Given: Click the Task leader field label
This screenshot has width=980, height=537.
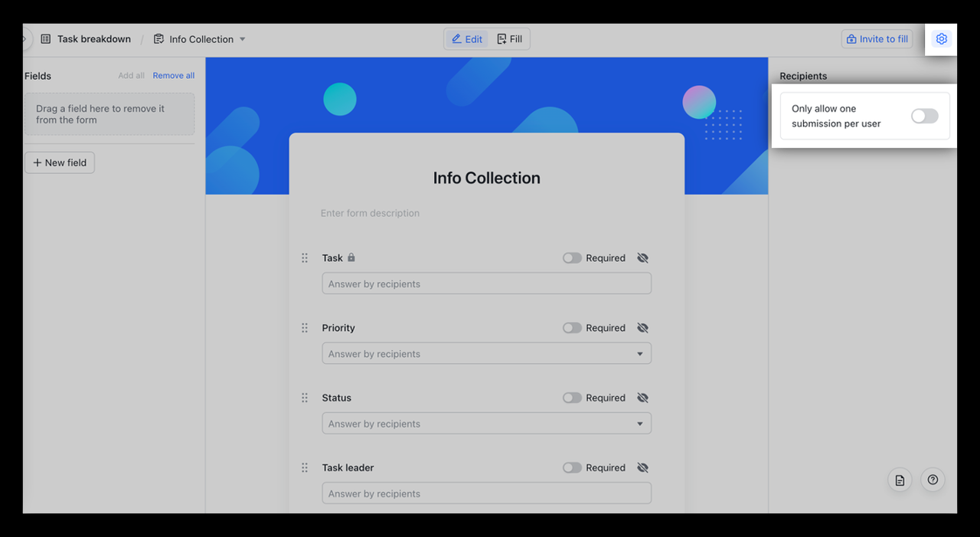Looking at the screenshot, I should pos(348,467).
